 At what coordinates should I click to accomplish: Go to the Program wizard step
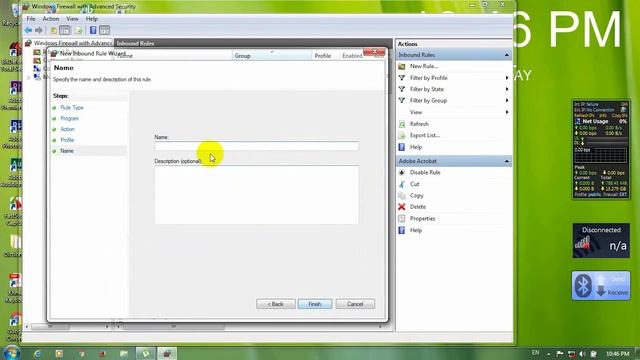pyautogui.click(x=69, y=118)
